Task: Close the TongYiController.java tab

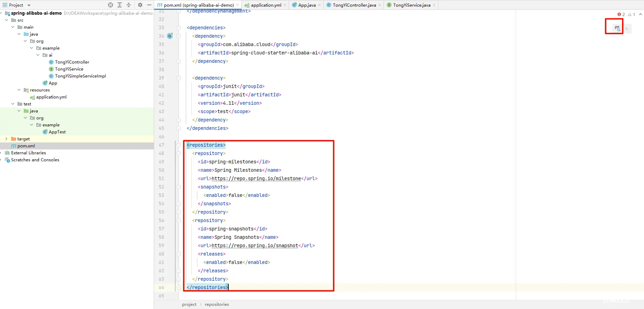Action: 380,5
